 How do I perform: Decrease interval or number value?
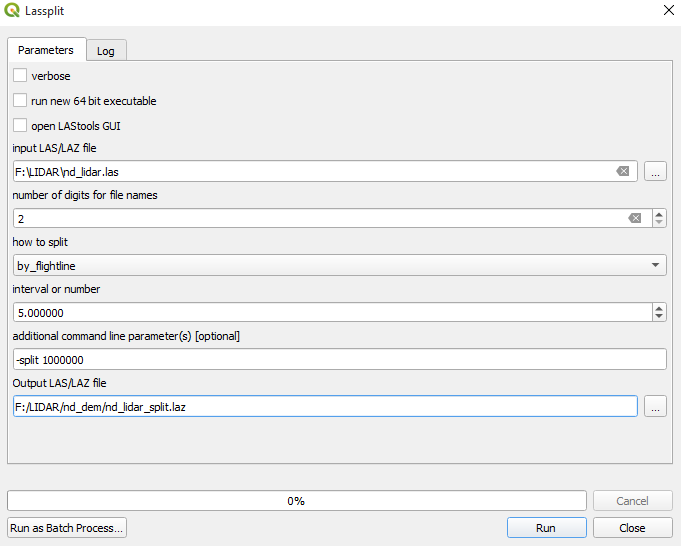659,317
